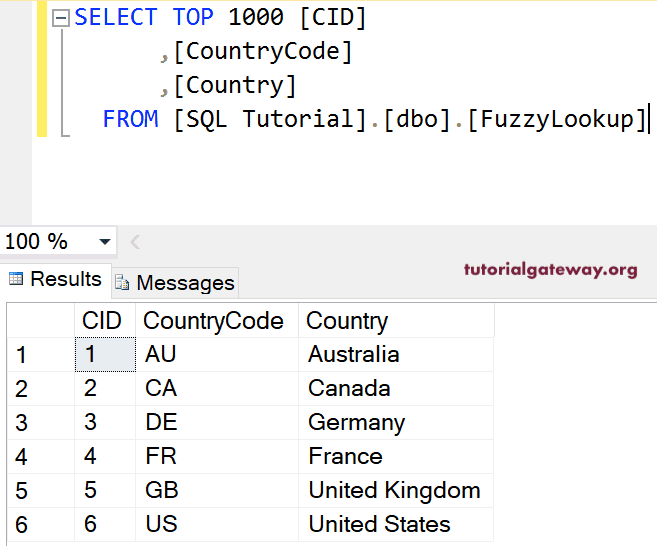This screenshot has height=546, width=657.
Task: Select row header for United States row
Action: 41,524
